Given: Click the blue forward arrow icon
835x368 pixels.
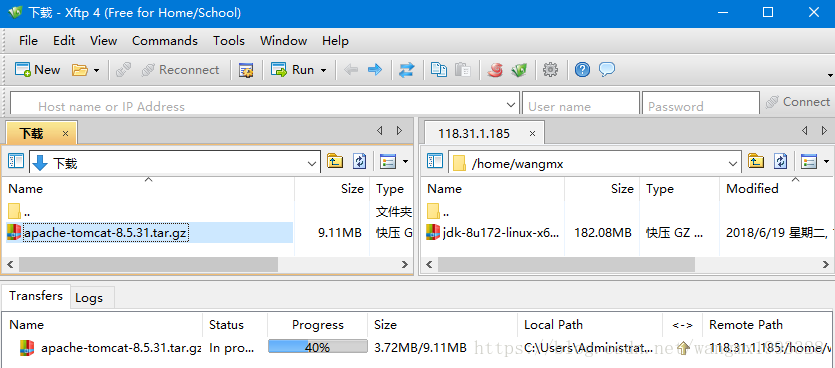Looking at the screenshot, I should tap(375, 70).
